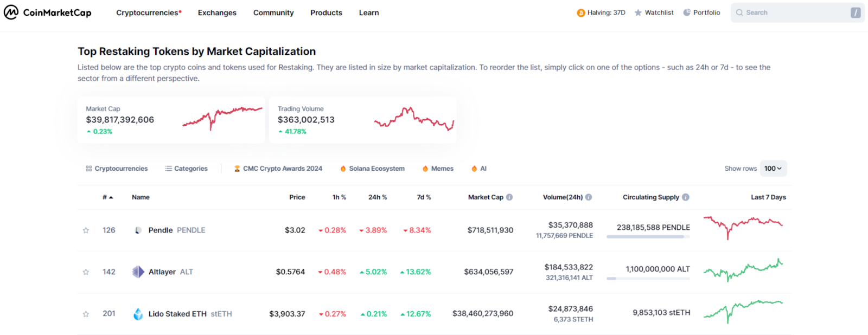Screen dimensions: 868x335
Task: Open the CMC Crypto Awards 2024 link
Action: [278, 169]
